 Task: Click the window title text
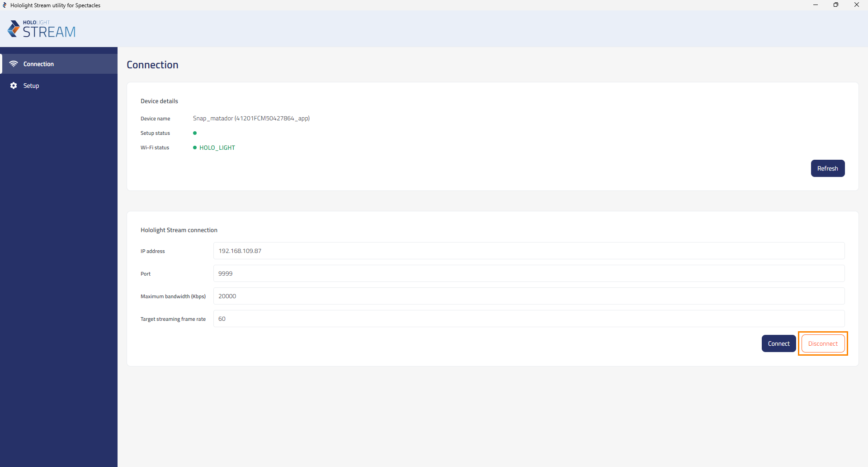55,5
